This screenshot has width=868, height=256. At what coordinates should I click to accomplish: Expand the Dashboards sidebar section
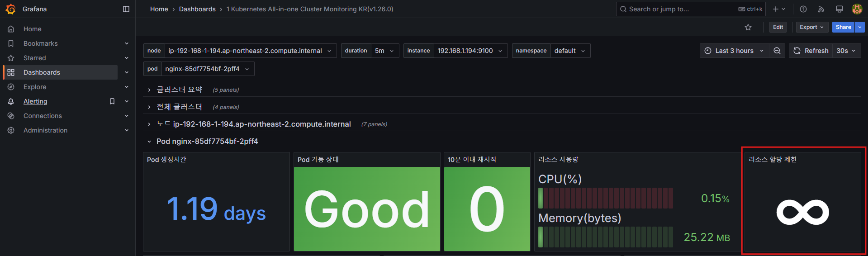pyautogui.click(x=127, y=72)
